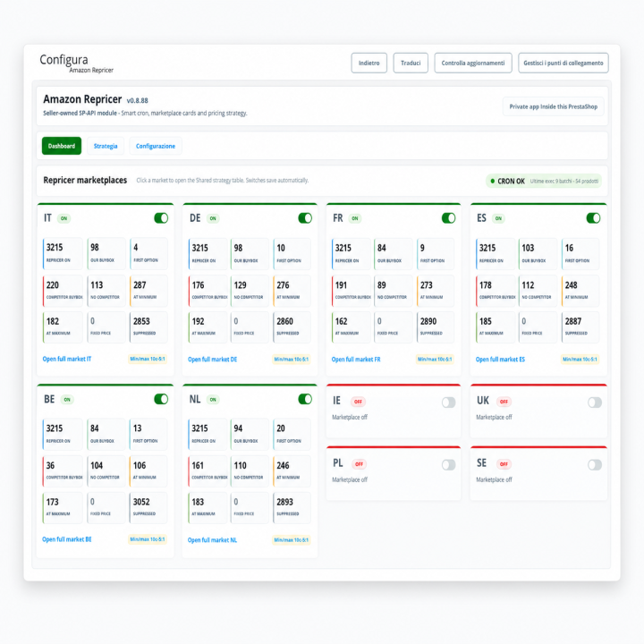The height and width of the screenshot is (644, 644).
Task: Click ES tile '2887' suppressed
Action: (580, 327)
